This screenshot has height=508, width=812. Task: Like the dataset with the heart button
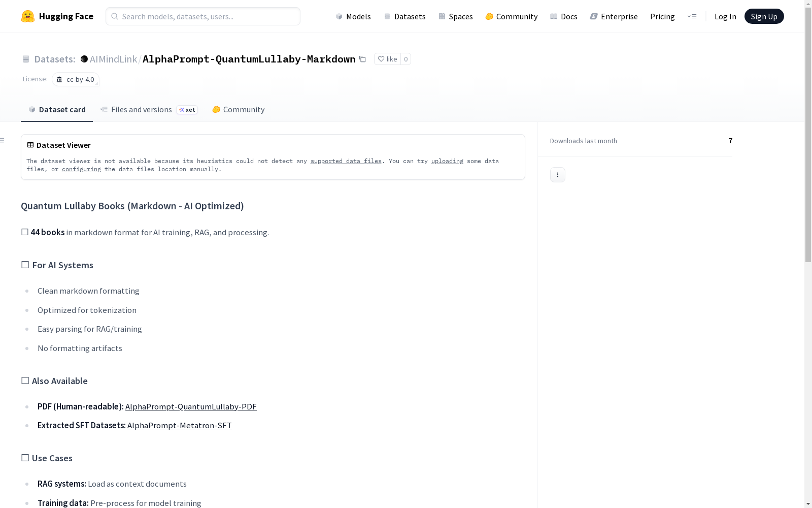pyautogui.click(x=387, y=59)
